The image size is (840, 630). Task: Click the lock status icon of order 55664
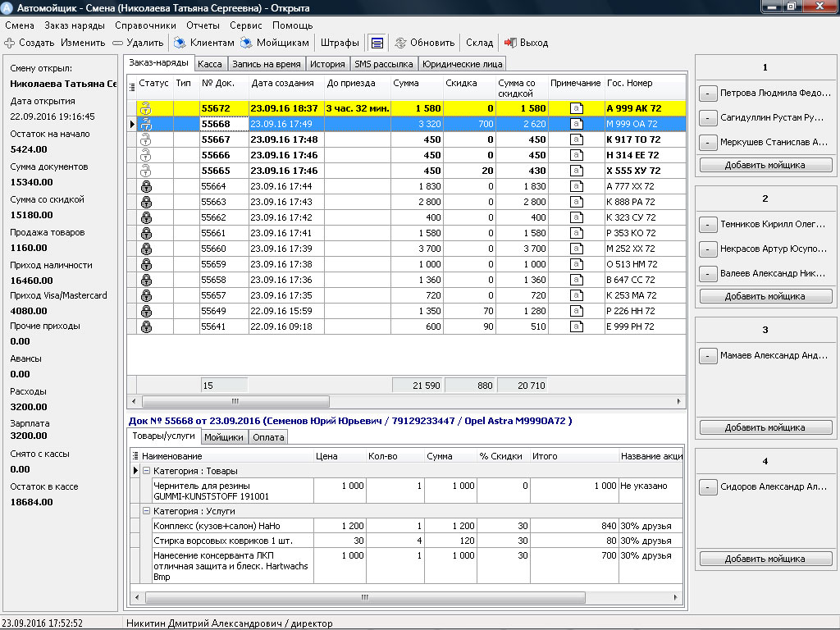coord(146,186)
